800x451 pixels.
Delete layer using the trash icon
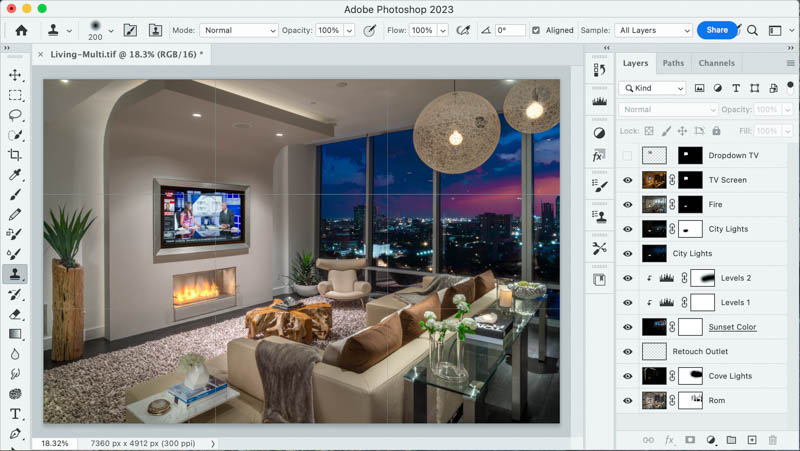(x=772, y=440)
